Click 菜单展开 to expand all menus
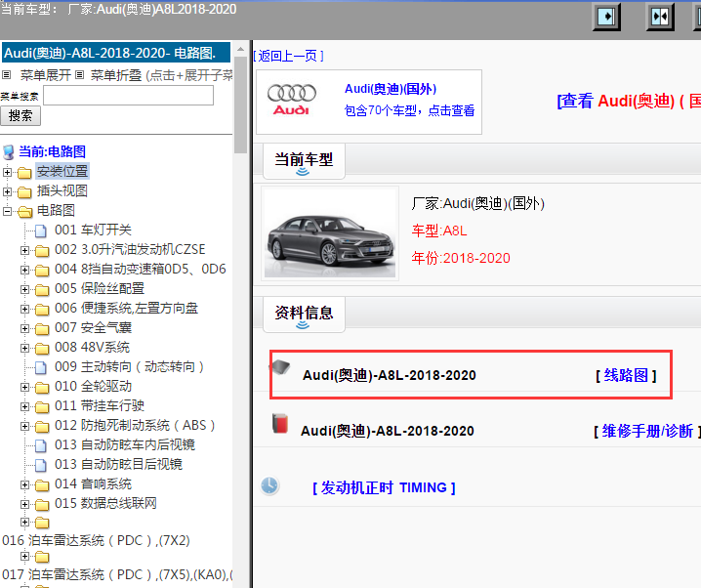Viewport: 701px width, 588px height. [x=45, y=75]
